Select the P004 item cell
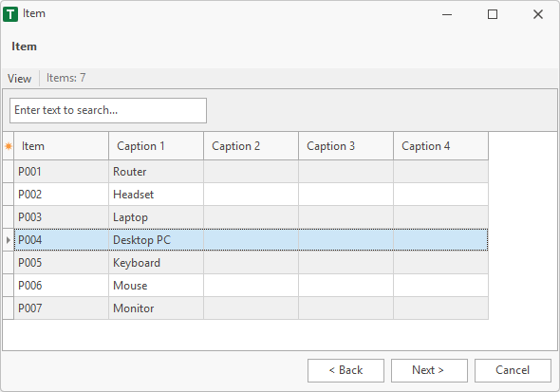 coord(61,240)
